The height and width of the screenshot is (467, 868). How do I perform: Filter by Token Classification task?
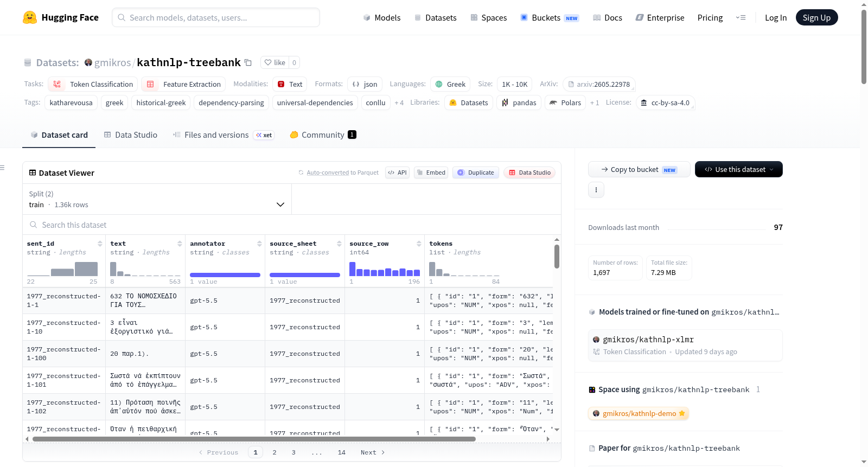pyautogui.click(x=93, y=84)
